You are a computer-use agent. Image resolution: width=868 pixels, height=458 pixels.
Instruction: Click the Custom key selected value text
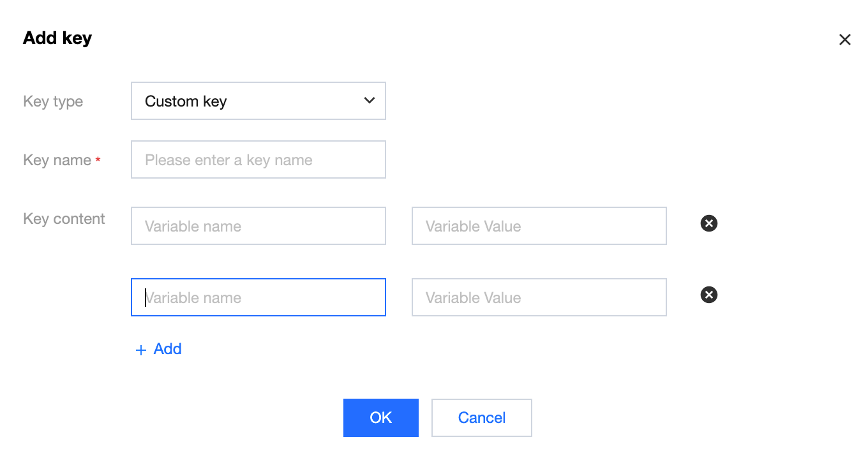[186, 101]
